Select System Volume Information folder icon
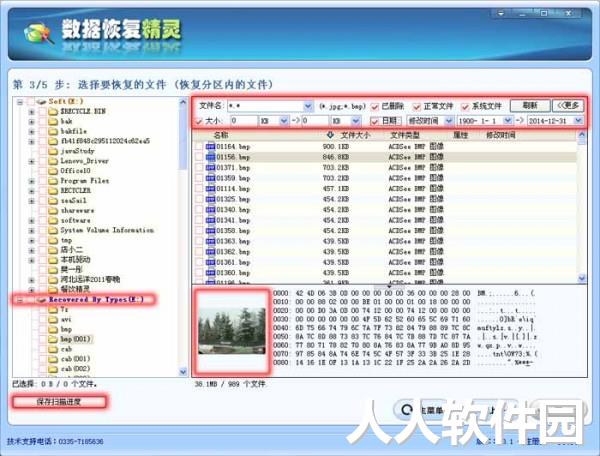The height and width of the screenshot is (456, 600). [x=53, y=231]
